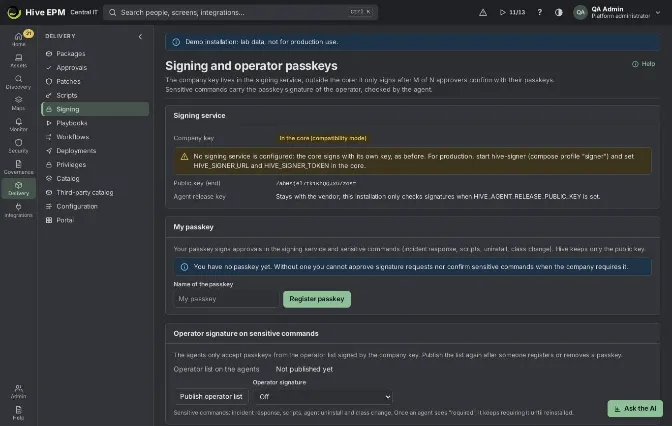Open the Operator signature Off dropdown

323,397
